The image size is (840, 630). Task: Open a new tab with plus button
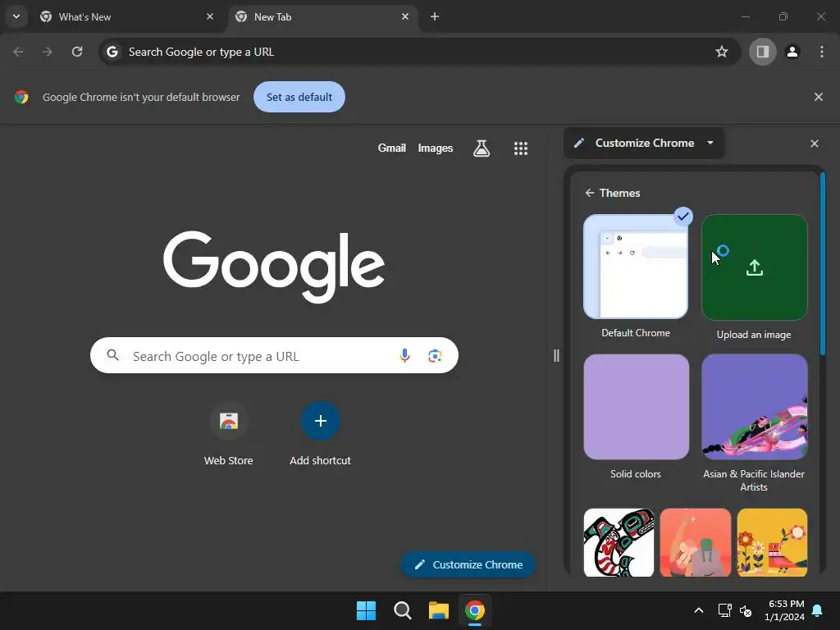pos(435,16)
